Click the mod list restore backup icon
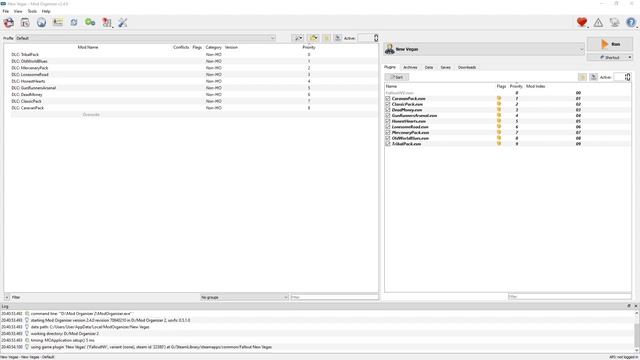This screenshot has height=360, width=640. 327,38
